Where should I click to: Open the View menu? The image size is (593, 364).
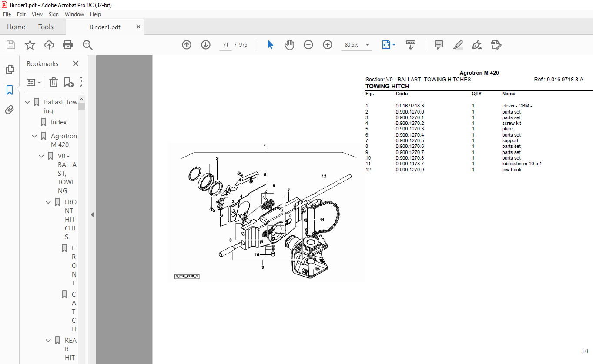(x=37, y=14)
